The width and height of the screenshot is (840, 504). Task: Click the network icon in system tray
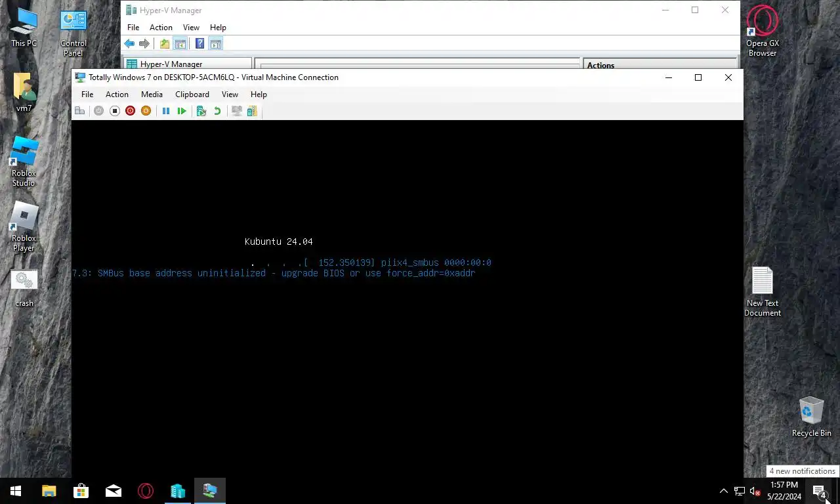pos(739,491)
